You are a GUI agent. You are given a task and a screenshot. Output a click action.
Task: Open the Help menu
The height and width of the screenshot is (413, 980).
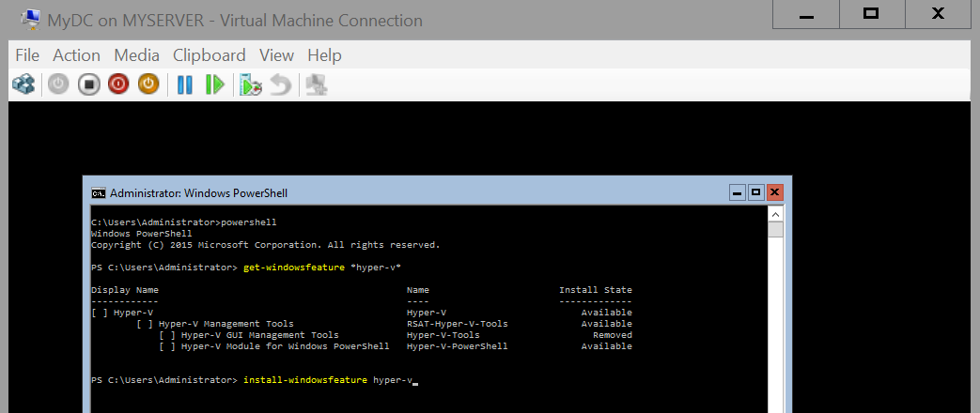point(324,55)
